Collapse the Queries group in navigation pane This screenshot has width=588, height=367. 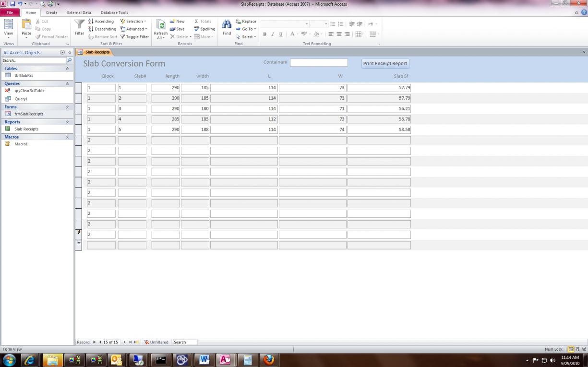pos(67,83)
